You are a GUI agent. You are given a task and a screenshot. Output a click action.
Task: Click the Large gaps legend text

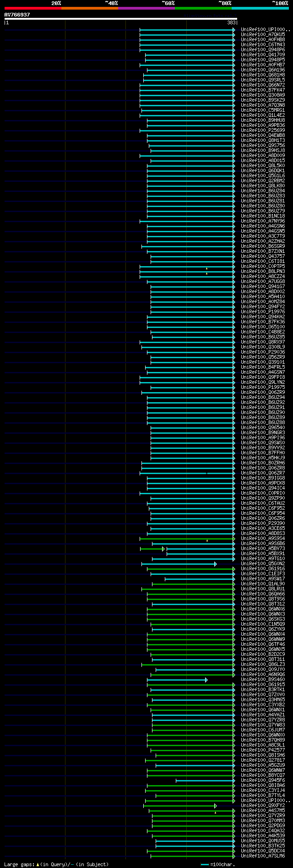coord(56,864)
